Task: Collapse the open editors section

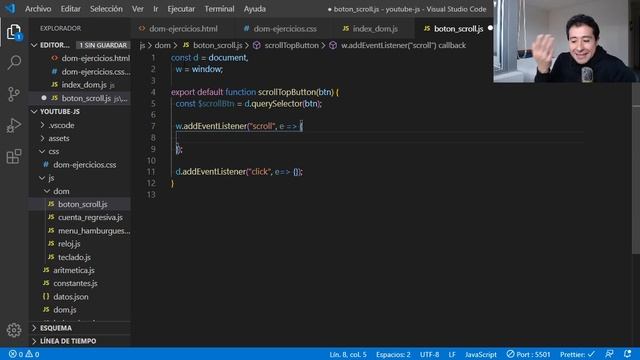Action: [34, 45]
